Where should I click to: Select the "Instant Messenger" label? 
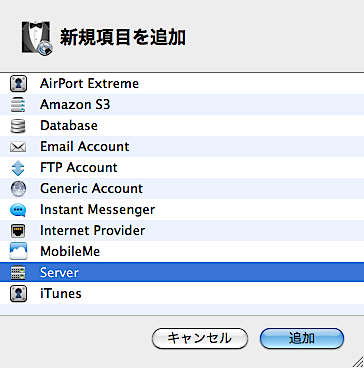pos(97,210)
